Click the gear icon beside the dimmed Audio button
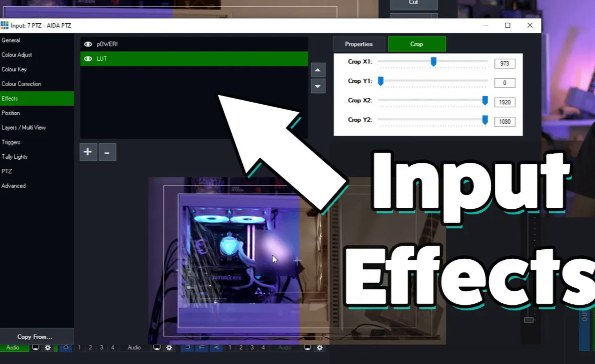 tap(320, 348)
